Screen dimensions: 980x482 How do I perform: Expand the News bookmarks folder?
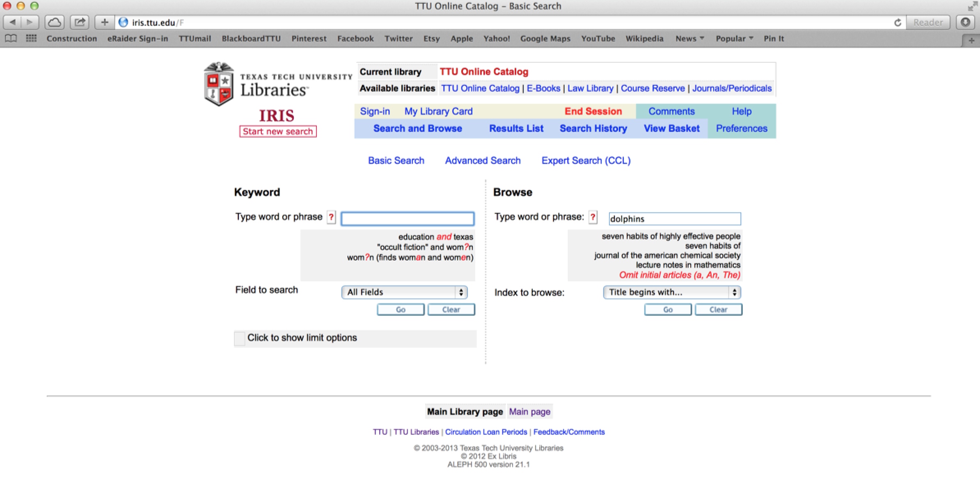click(x=689, y=39)
